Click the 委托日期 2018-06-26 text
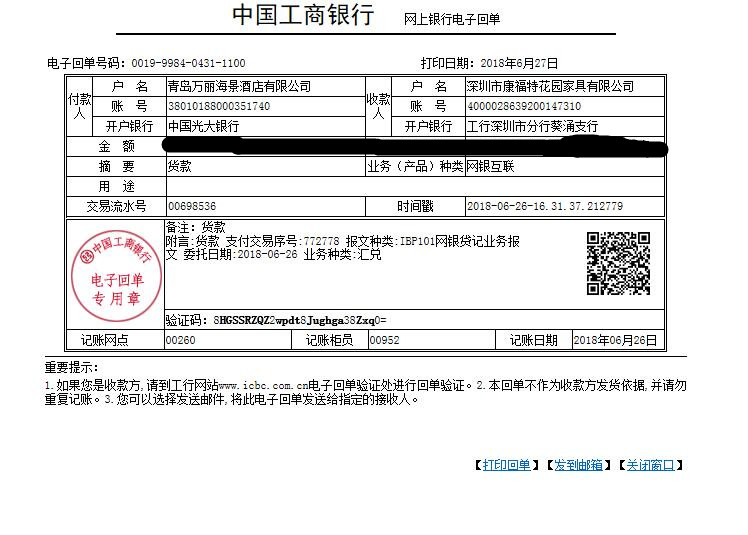The image size is (748, 535). [240, 254]
